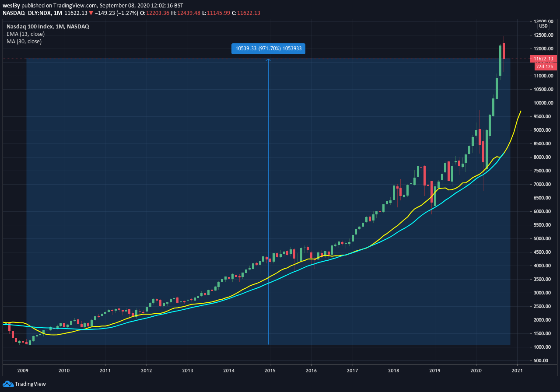The width and height of the screenshot is (560, 392).
Task: Click the 2017 label on time axis
Action: point(353,370)
